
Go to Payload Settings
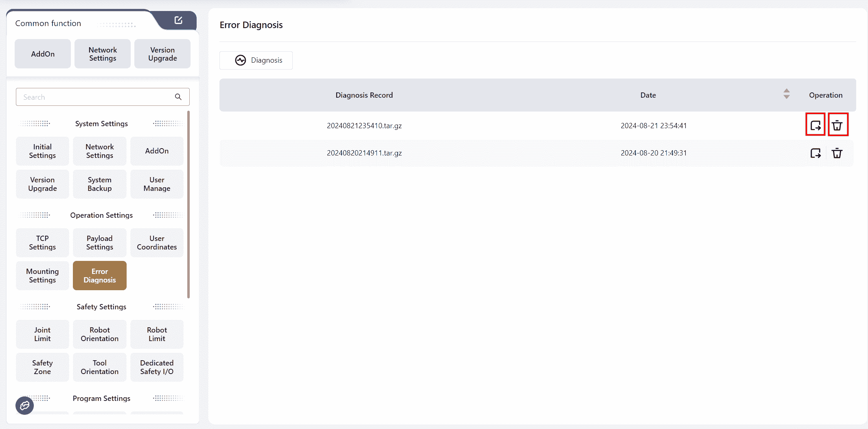pyautogui.click(x=100, y=243)
